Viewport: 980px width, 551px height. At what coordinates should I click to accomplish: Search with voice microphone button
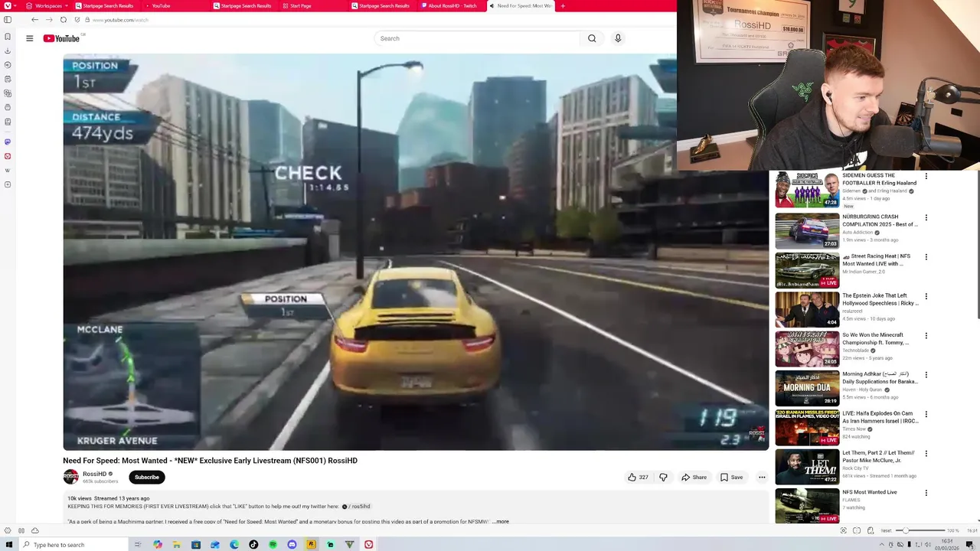[618, 38]
